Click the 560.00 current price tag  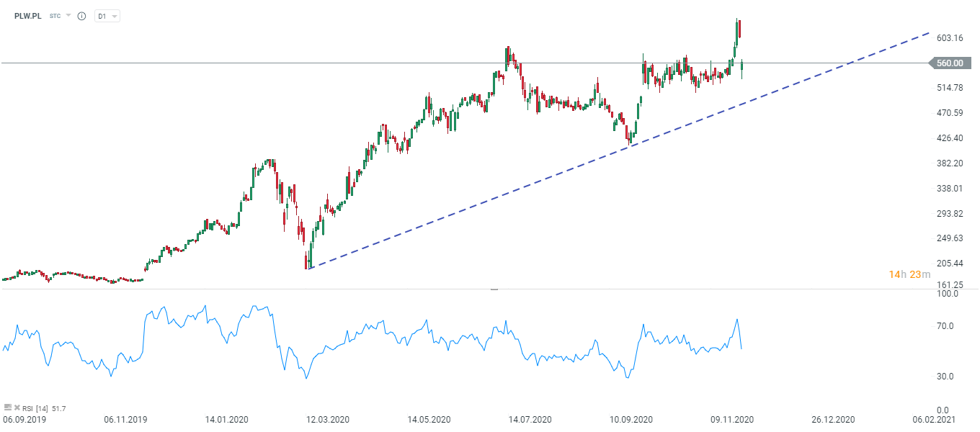949,63
